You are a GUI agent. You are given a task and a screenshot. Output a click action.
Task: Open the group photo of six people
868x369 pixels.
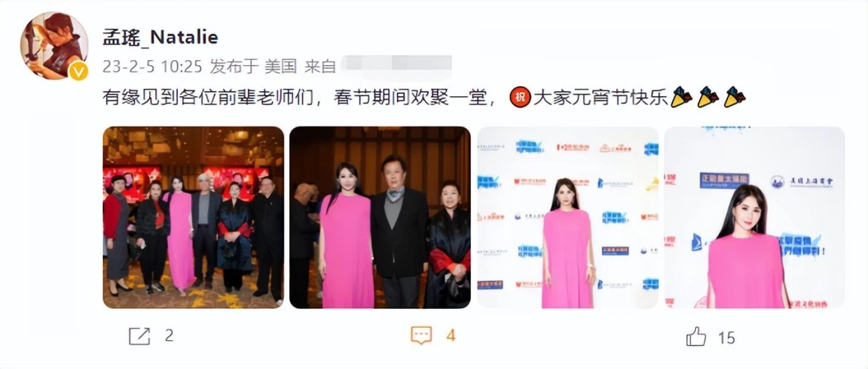193,217
